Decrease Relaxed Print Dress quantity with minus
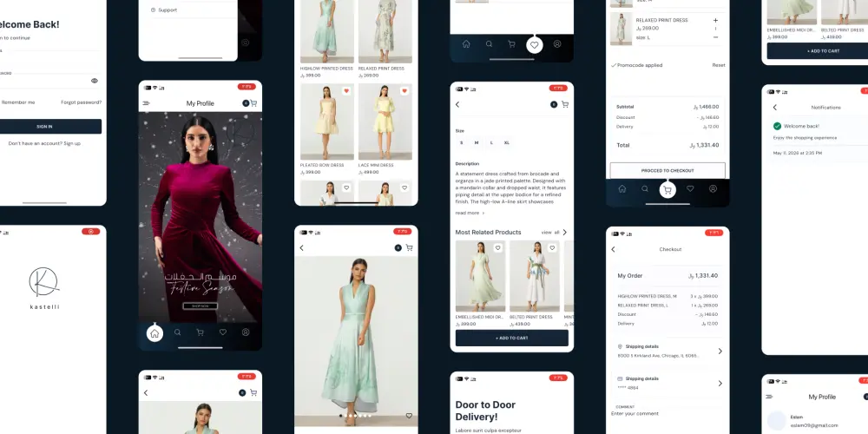This screenshot has height=434, width=868. click(x=715, y=37)
